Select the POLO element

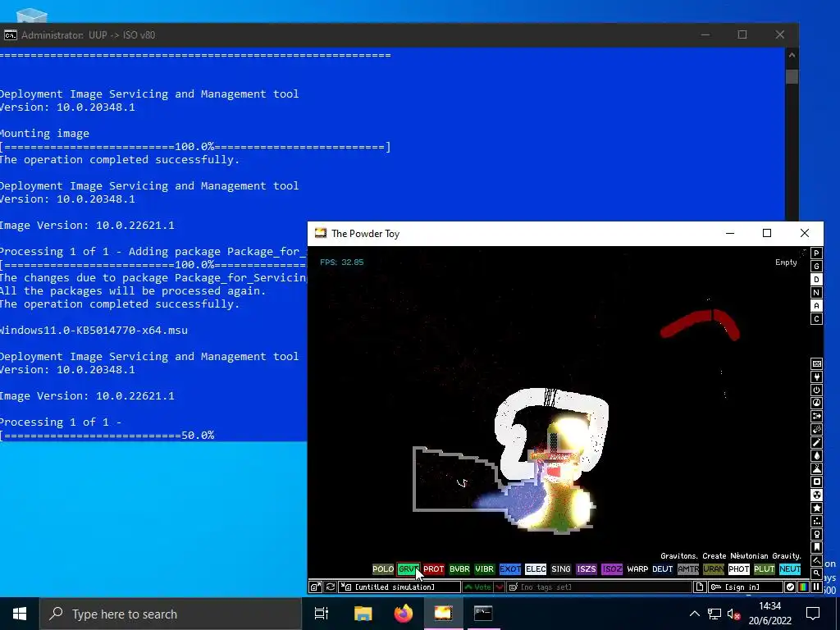click(383, 569)
